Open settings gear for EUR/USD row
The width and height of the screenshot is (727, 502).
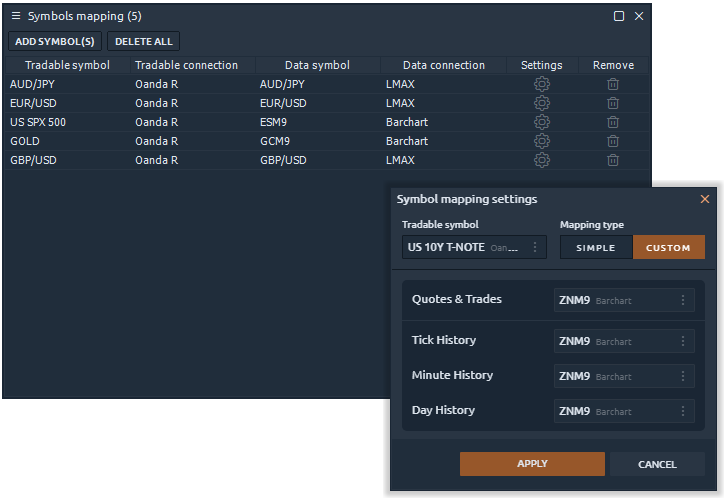click(x=542, y=103)
